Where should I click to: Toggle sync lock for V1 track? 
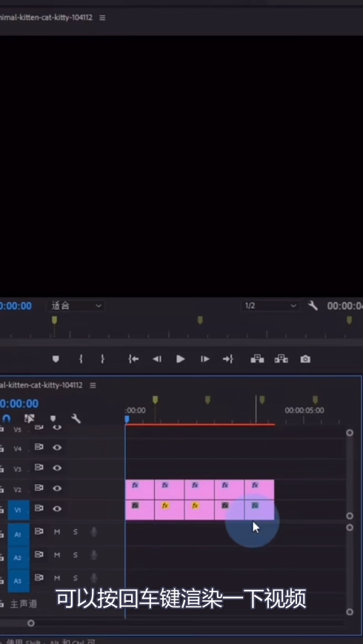tap(39, 509)
